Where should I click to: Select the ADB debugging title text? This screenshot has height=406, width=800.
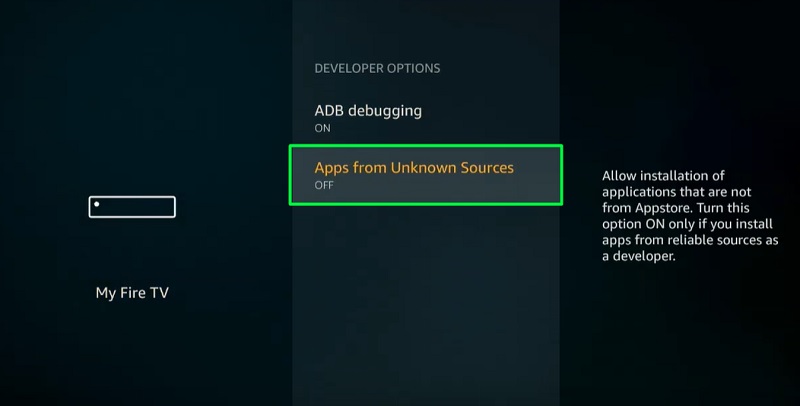pos(368,111)
